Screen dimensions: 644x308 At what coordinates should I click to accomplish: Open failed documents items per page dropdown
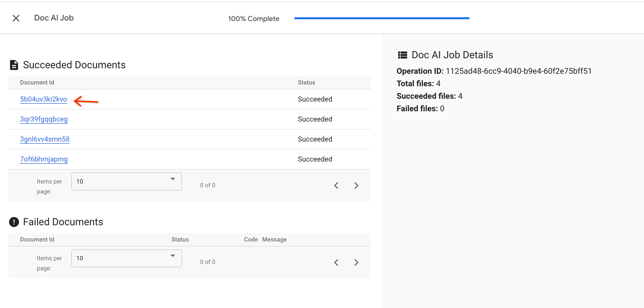pos(126,258)
